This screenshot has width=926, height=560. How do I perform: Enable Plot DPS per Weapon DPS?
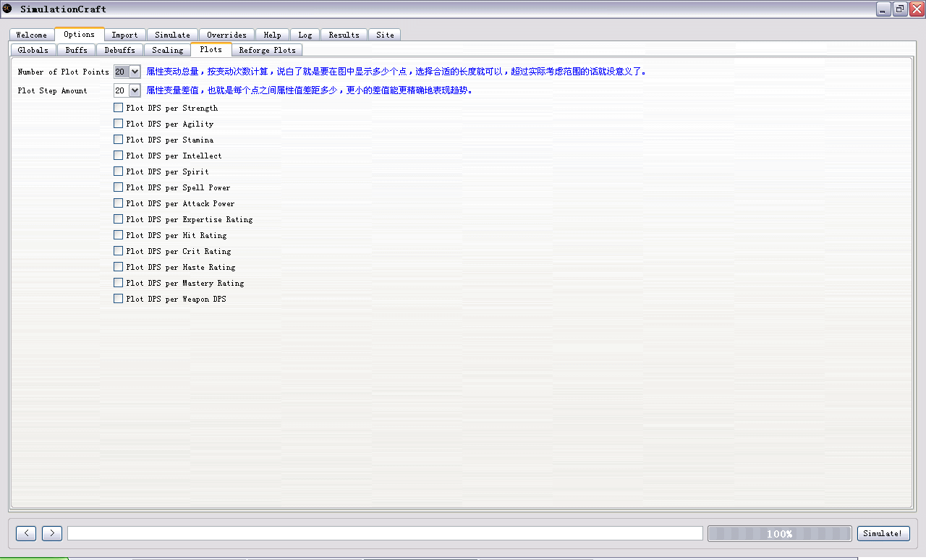[x=119, y=299]
